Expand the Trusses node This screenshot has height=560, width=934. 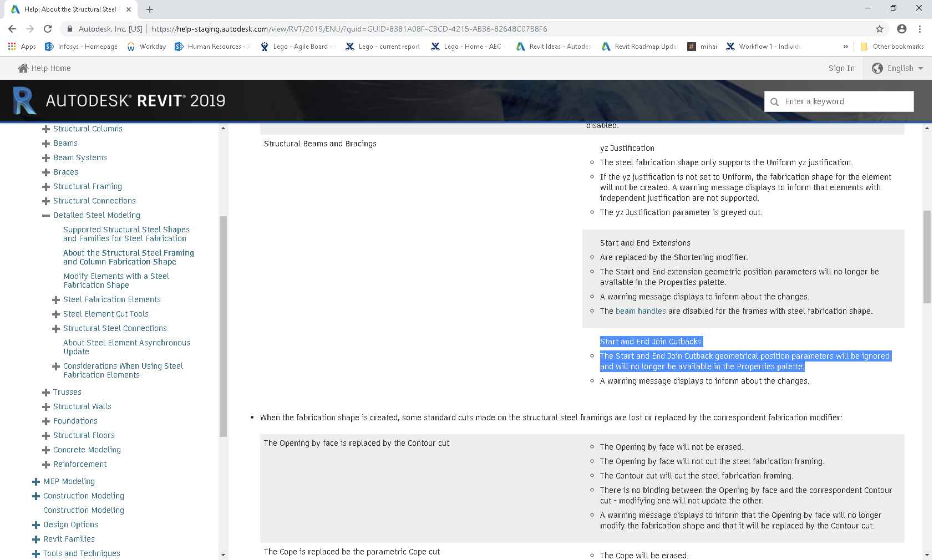tap(45, 392)
